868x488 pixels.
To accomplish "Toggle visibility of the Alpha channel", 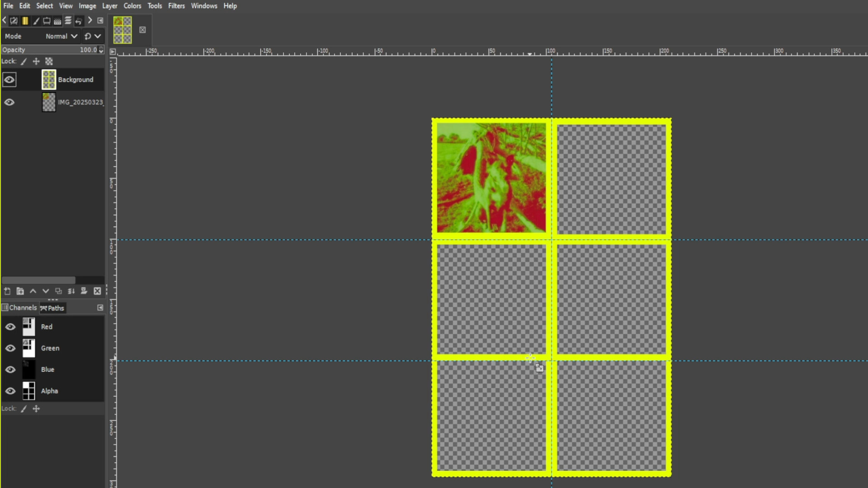I will 10,391.
